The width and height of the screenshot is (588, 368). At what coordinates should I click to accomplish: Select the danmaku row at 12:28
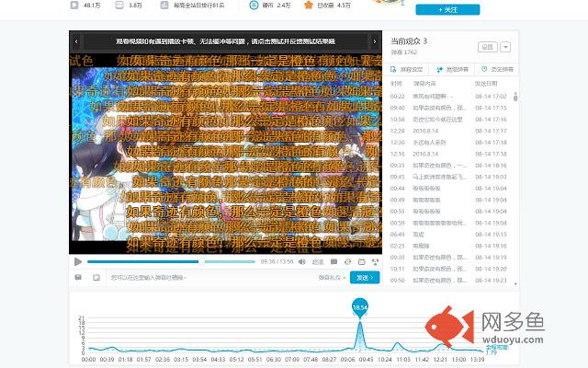click(448, 131)
